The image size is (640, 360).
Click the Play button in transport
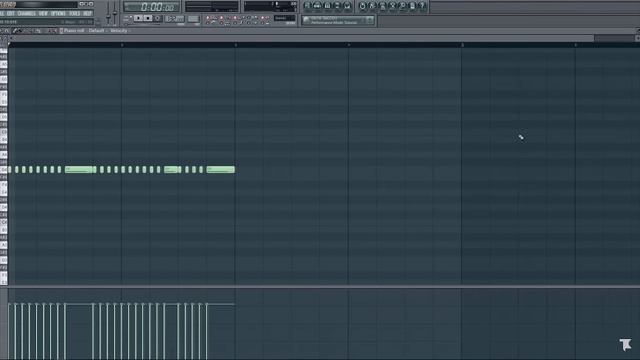tap(138, 18)
